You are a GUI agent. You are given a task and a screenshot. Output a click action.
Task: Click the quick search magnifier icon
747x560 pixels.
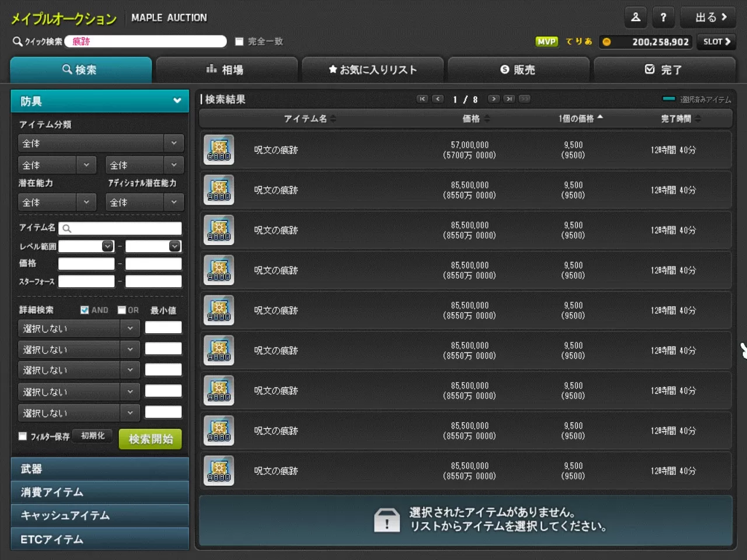18,41
